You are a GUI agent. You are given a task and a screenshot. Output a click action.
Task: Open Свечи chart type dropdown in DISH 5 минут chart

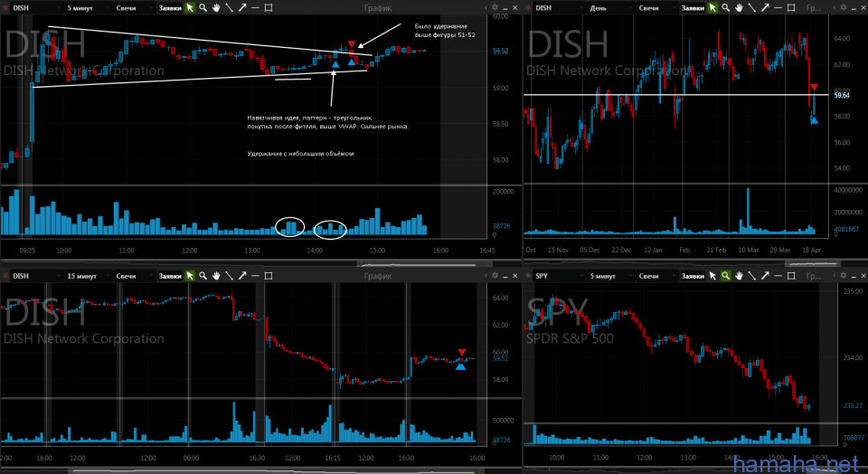135,8
